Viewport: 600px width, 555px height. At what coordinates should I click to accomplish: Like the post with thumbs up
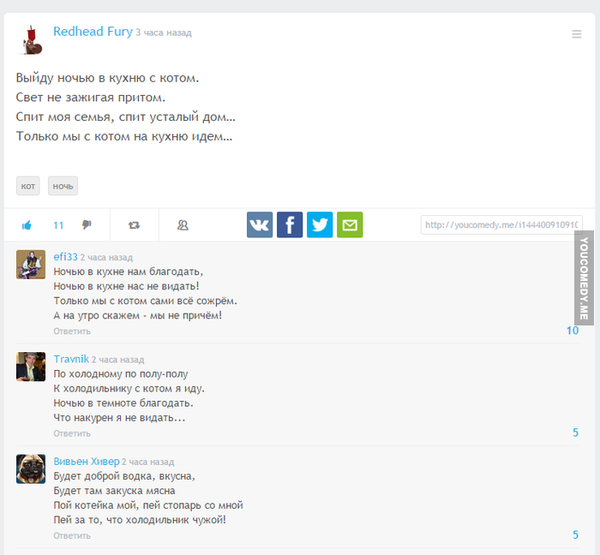pos(27,225)
